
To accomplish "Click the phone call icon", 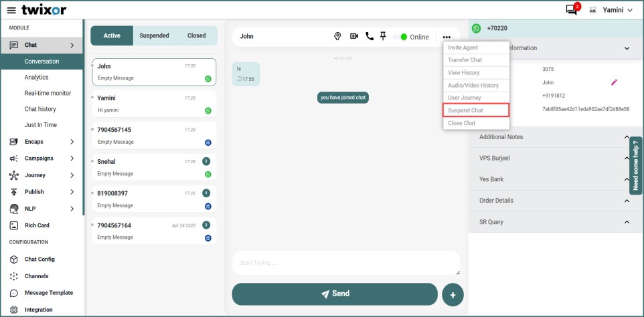I will click(x=370, y=37).
